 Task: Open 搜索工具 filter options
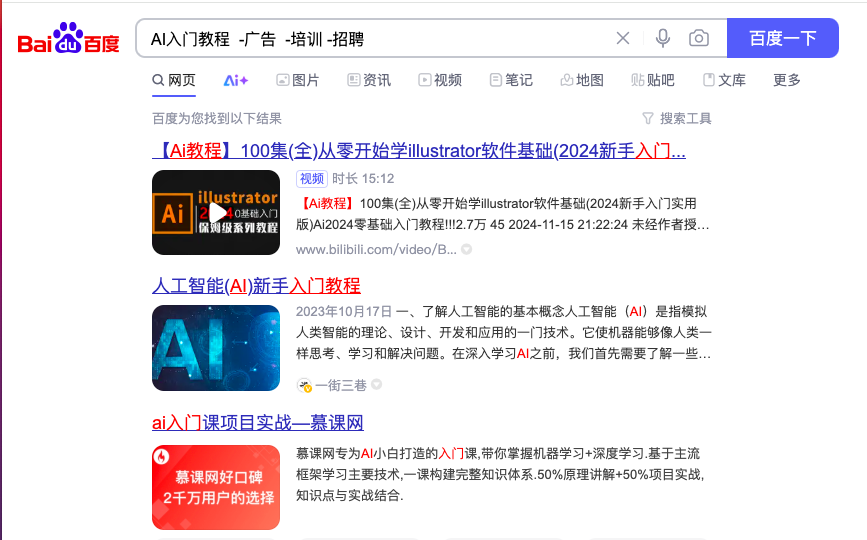(x=677, y=118)
